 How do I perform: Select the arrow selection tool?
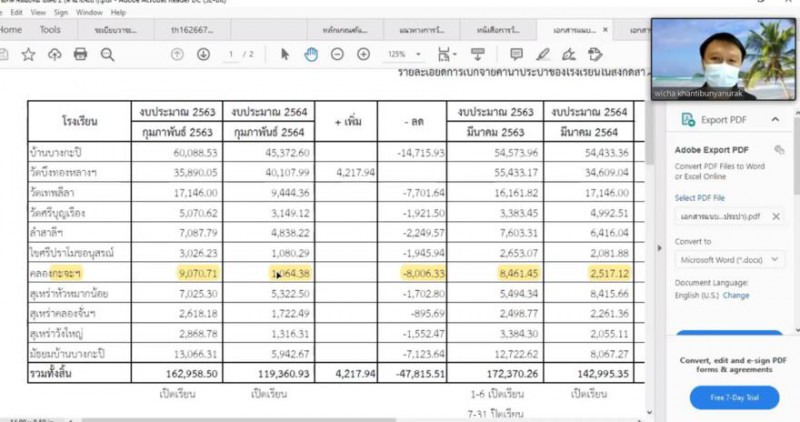285,54
